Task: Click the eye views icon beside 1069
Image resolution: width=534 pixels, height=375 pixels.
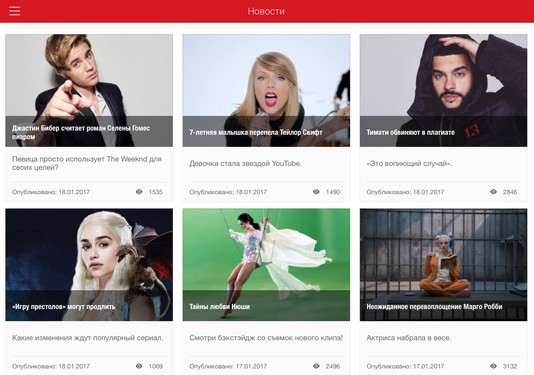Action: (139, 366)
